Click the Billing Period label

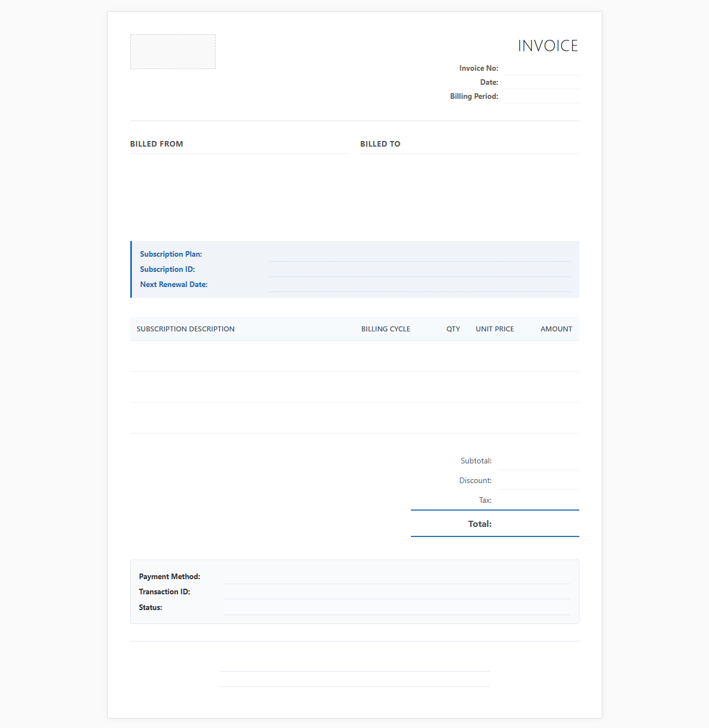click(474, 96)
